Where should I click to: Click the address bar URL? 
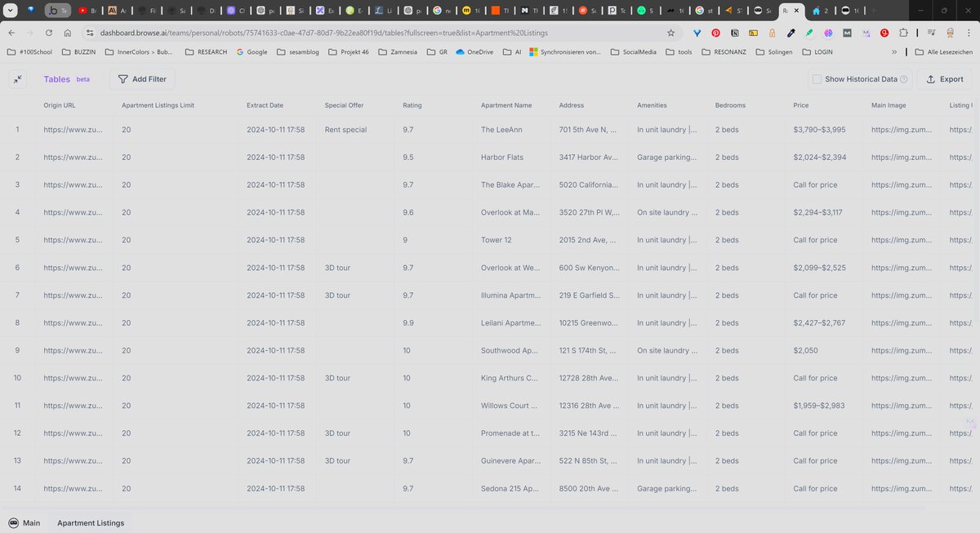[x=324, y=33]
